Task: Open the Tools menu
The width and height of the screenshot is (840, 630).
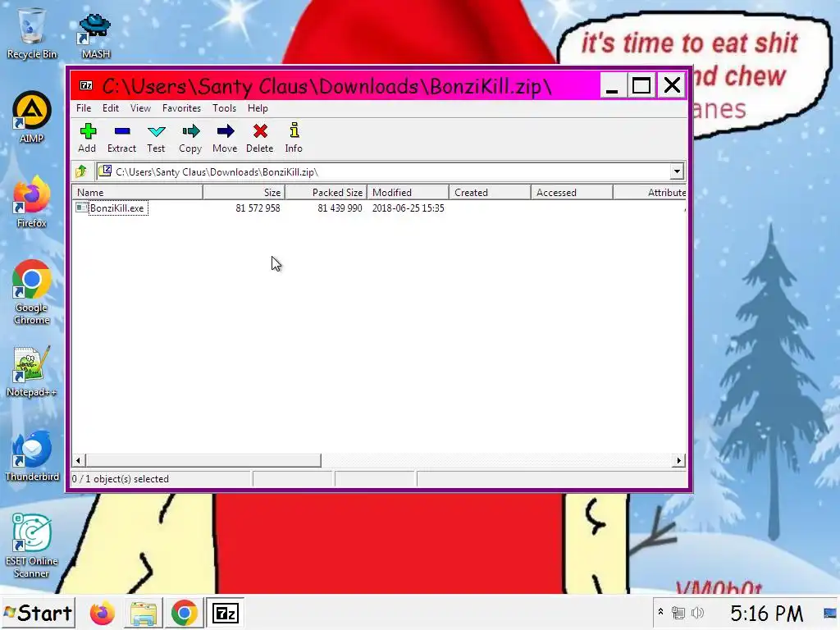Action: click(x=224, y=108)
